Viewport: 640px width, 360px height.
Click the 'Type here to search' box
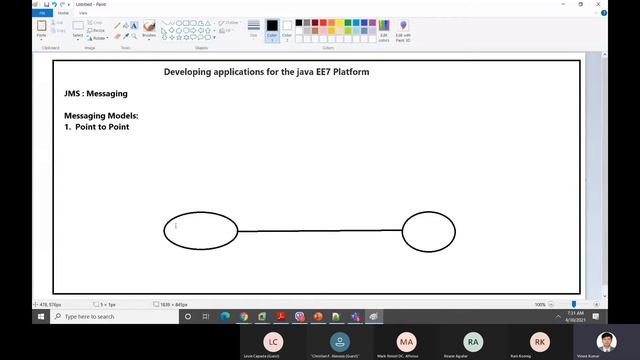115,317
